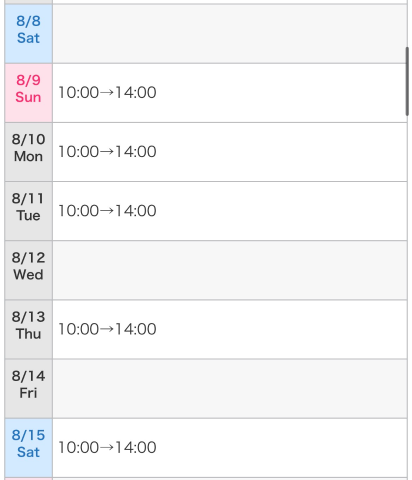Open the 8/9 Sun 10:00→14:00 shift
The height and width of the screenshot is (480, 412).
[107, 93]
